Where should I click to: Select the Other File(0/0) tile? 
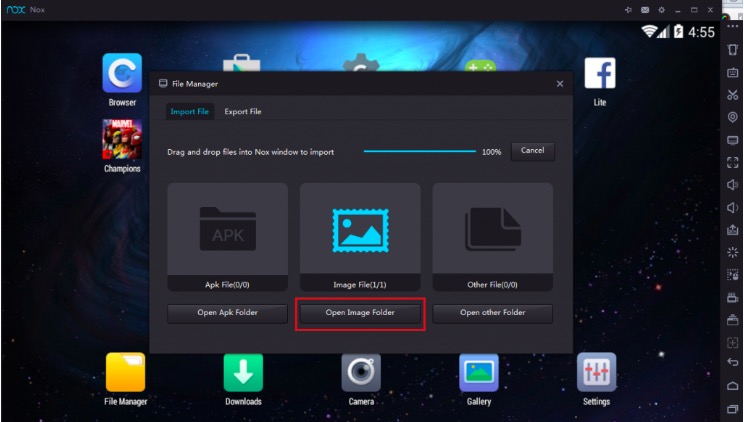(x=493, y=237)
